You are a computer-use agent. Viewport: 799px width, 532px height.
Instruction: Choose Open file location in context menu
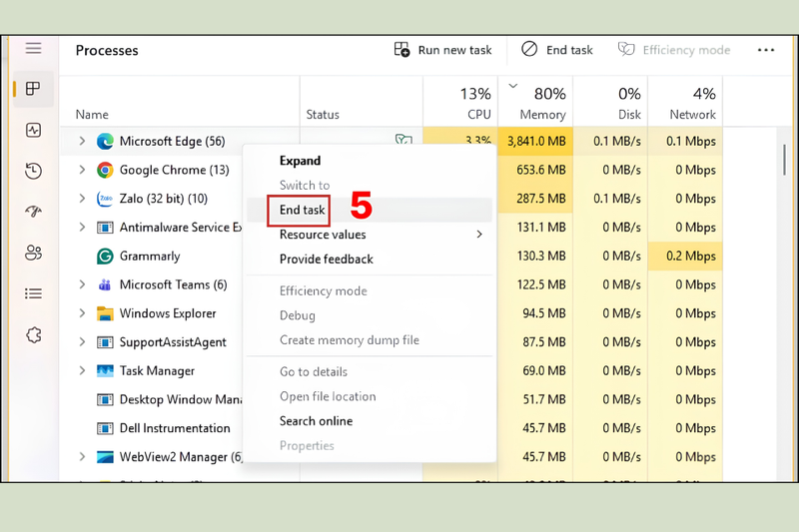click(x=370, y=396)
